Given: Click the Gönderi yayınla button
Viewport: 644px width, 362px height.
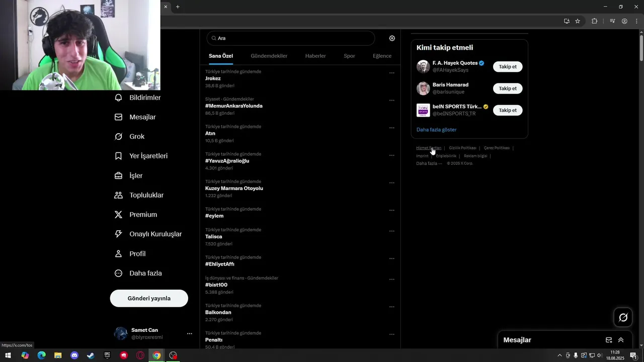Looking at the screenshot, I should pos(149,298).
